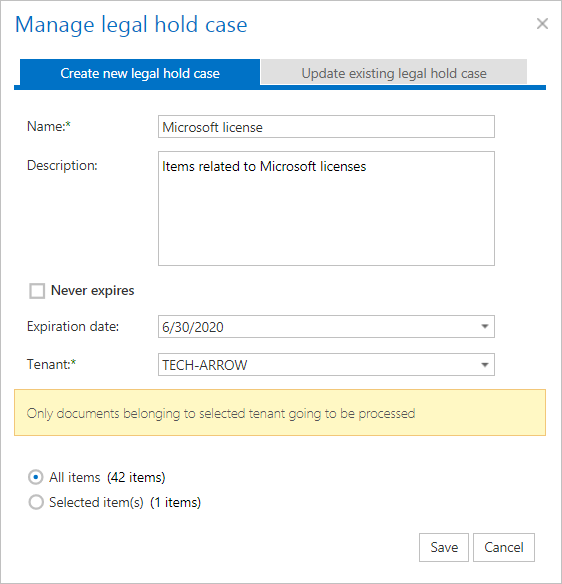562x584 pixels.
Task: Close the Manage legal hold case dialog
Action: coord(542,23)
